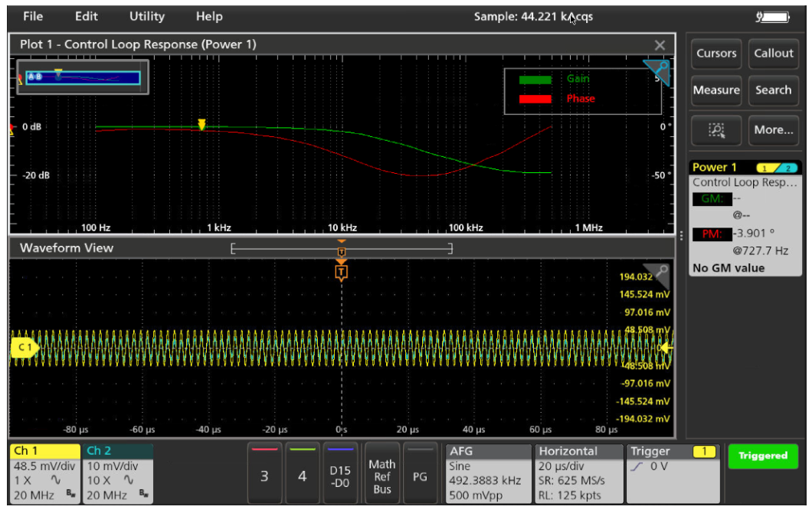The height and width of the screenshot is (510, 812).
Task: Open the File menu
Action: pyautogui.click(x=33, y=16)
